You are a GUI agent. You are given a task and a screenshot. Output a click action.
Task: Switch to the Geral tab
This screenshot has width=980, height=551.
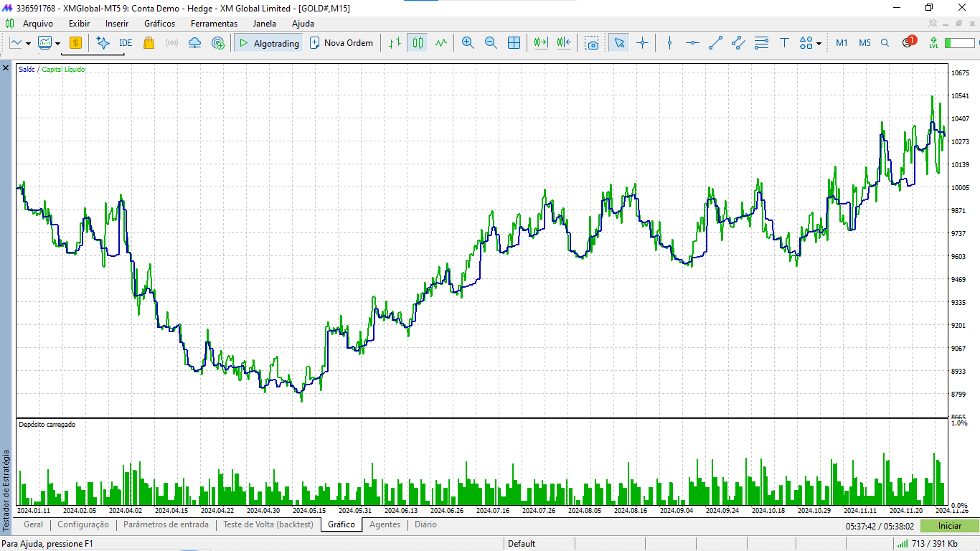(x=34, y=524)
